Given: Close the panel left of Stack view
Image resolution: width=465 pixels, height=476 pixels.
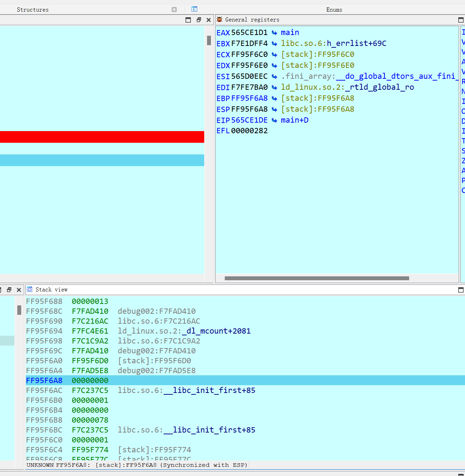Looking at the screenshot, I should 19,290.
